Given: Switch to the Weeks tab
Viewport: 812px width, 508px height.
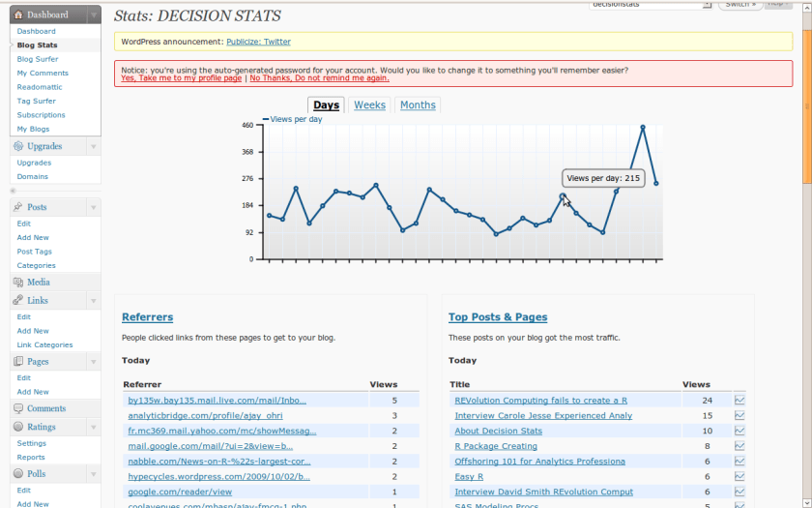Looking at the screenshot, I should [x=369, y=105].
